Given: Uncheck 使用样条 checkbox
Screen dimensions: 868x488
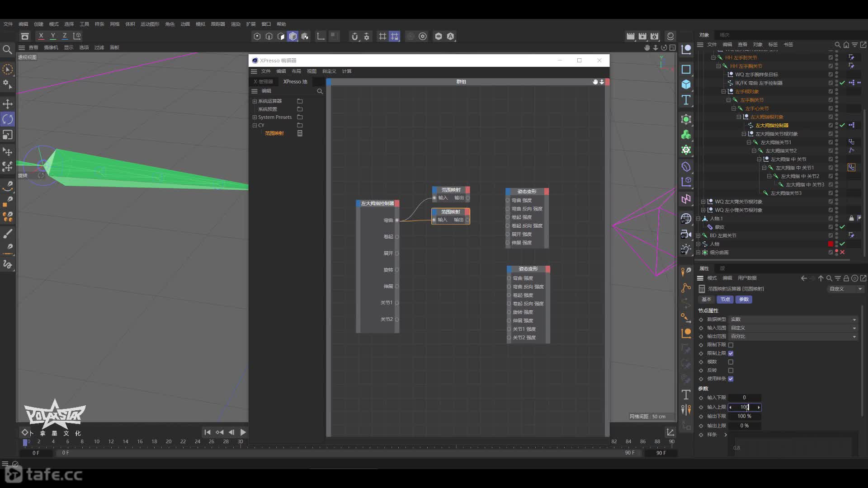Looking at the screenshot, I should click(731, 379).
